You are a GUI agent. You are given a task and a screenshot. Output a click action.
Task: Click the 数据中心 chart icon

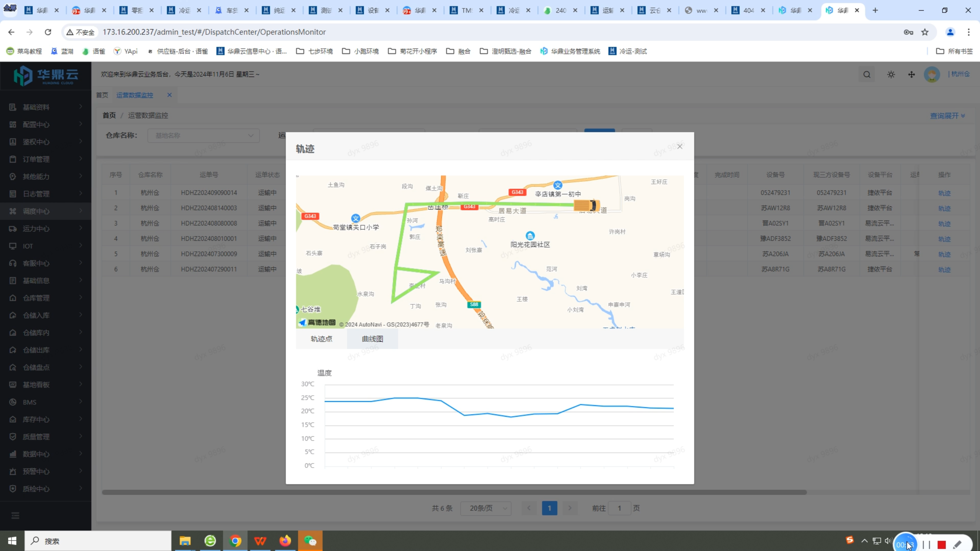(x=13, y=454)
